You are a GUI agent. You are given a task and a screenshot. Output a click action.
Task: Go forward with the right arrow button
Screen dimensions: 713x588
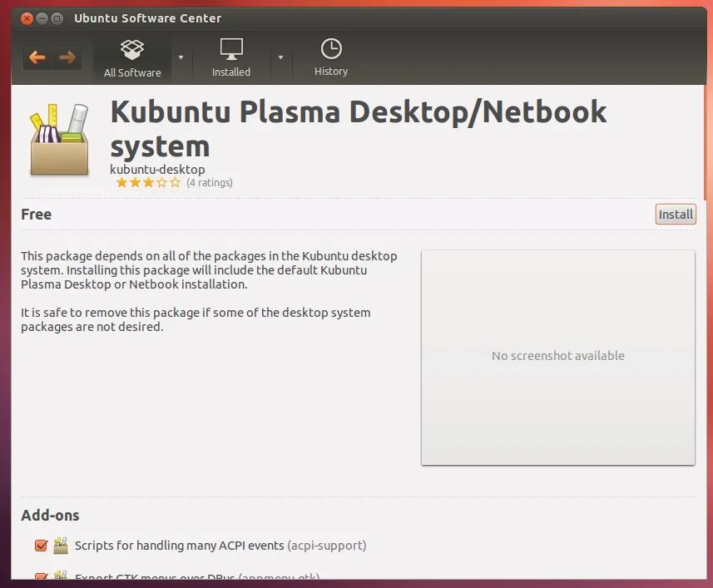[67, 57]
